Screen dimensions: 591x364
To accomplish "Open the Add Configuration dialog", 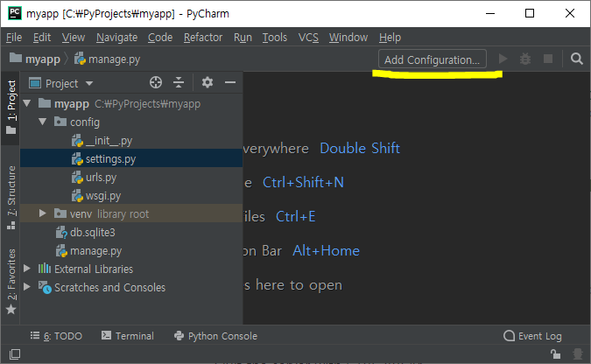I will (433, 59).
